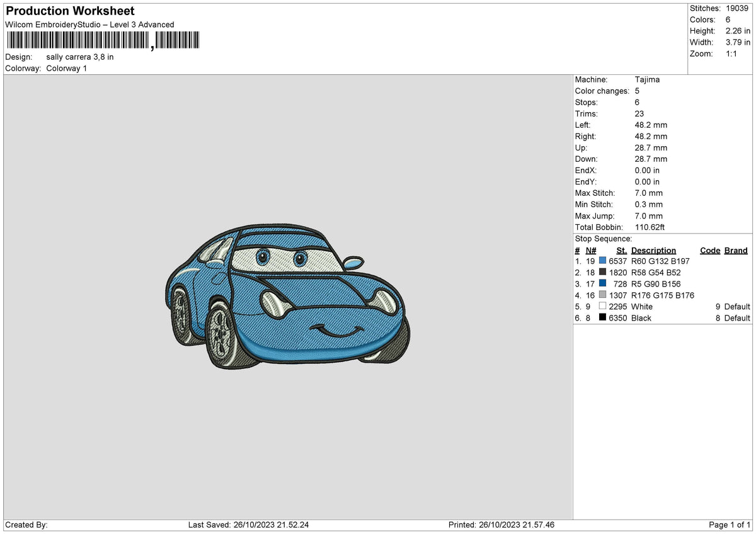Click description 'R58 G54 B52'
This screenshot has height=534, width=756.
[656, 273]
